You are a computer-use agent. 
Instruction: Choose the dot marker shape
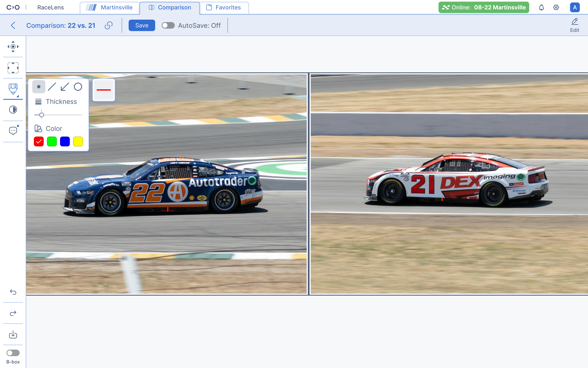(x=39, y=87)
